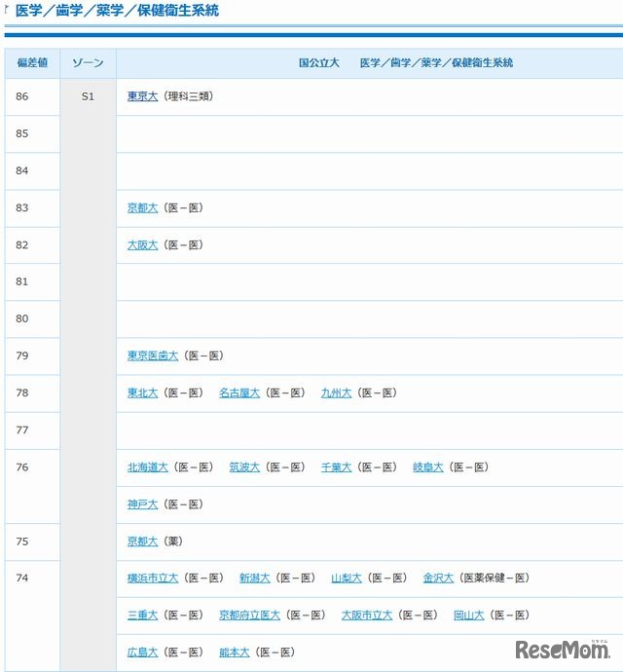The height and width of the screenshot is (672, 623).
Task: Open 京都大 (医-医) link in row 83
Action: tap(143, 207)
